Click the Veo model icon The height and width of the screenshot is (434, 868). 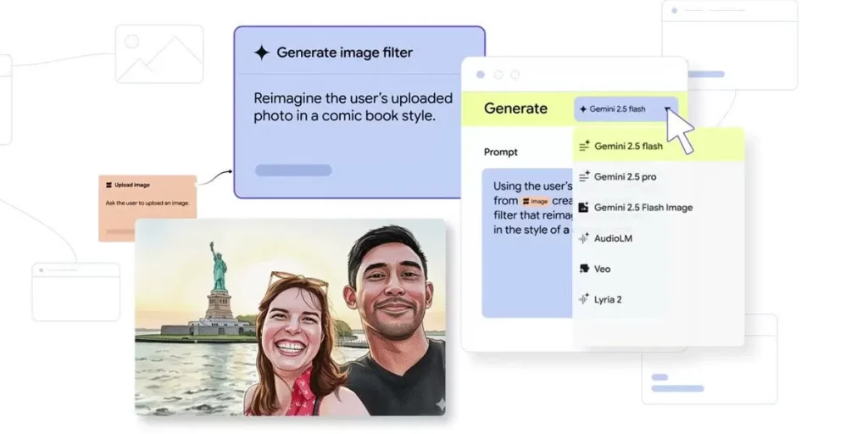583,269
